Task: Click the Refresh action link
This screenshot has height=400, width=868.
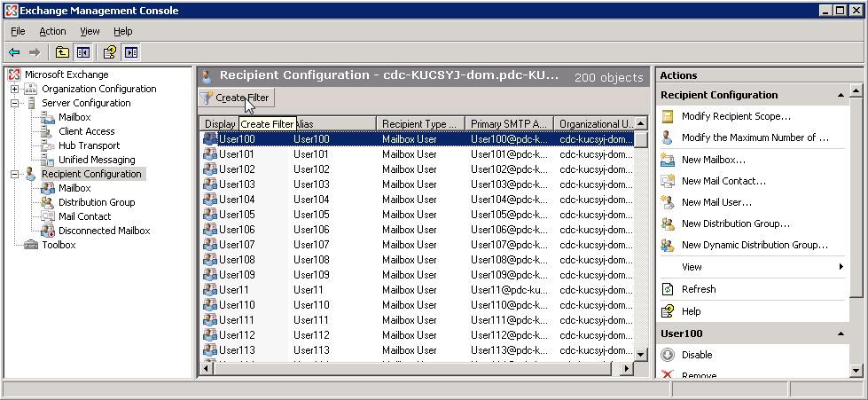Action: (699, 289)
